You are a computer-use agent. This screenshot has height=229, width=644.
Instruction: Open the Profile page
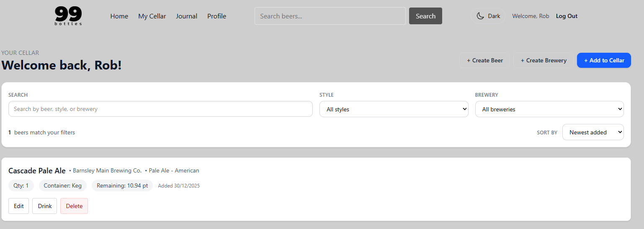point(216,16)
